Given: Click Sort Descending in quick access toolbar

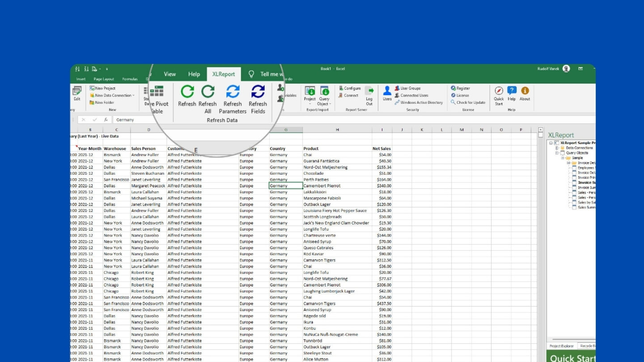Looking at the screenshot, I should pos(86,69).
